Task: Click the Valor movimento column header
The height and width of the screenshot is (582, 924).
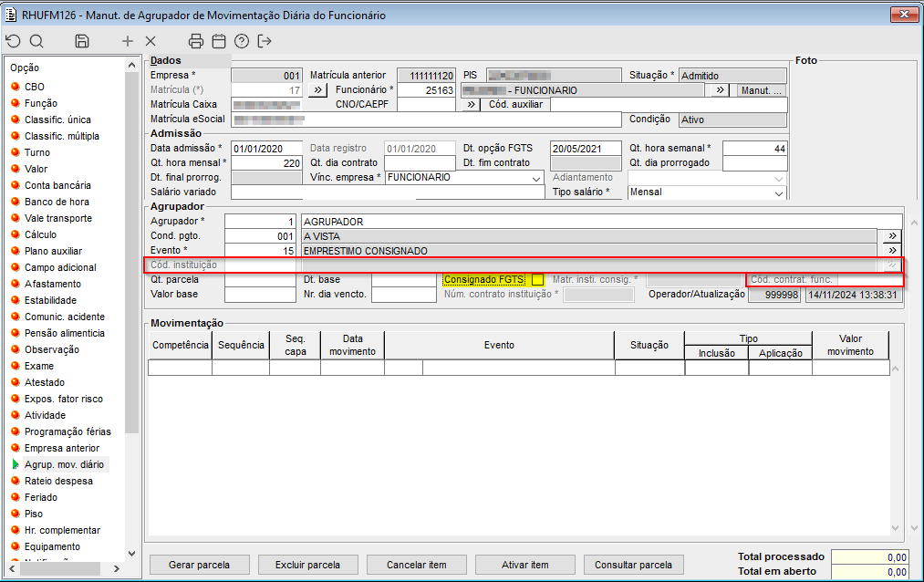Action: coord(850,345)
